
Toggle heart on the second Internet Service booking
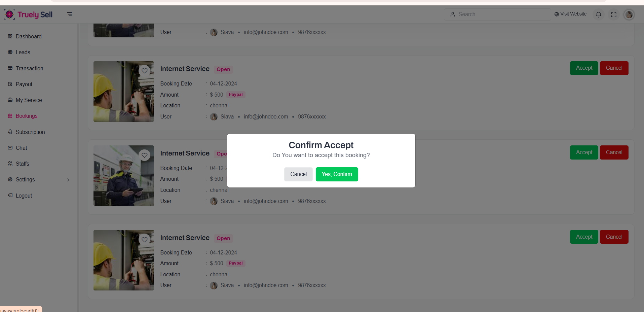[x=145, y=155]
